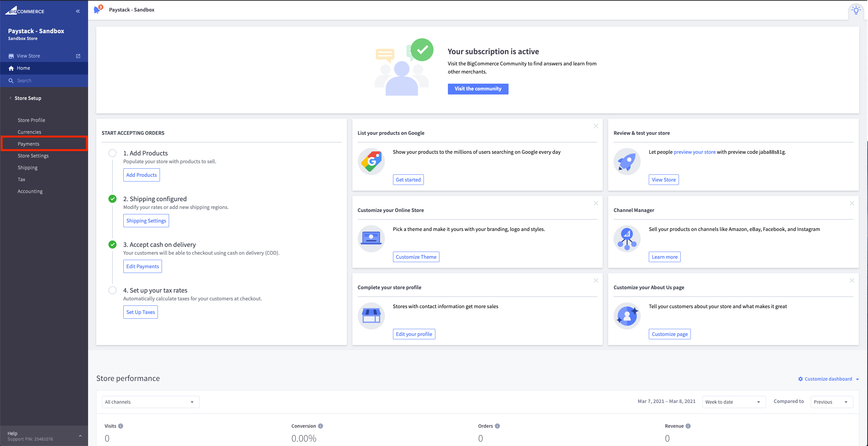Open the All channels dropdown
This screenshot has height=446, width=868.
coord(150,402)
